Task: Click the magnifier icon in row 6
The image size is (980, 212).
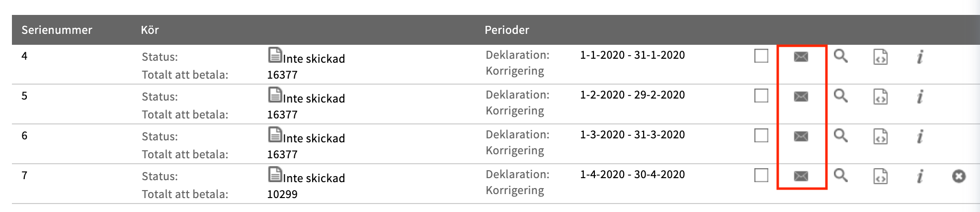Action: (840, 135)
